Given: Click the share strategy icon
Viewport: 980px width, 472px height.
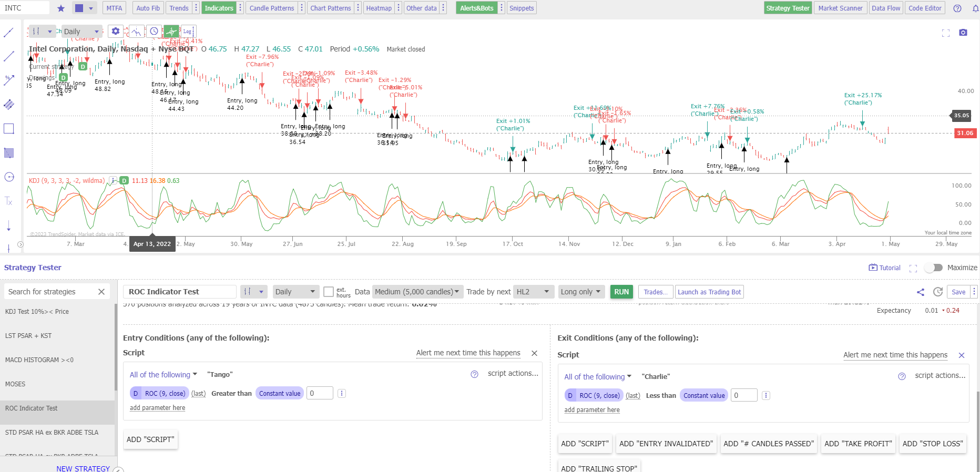Looking at the screenshot, I should [920, 292].
